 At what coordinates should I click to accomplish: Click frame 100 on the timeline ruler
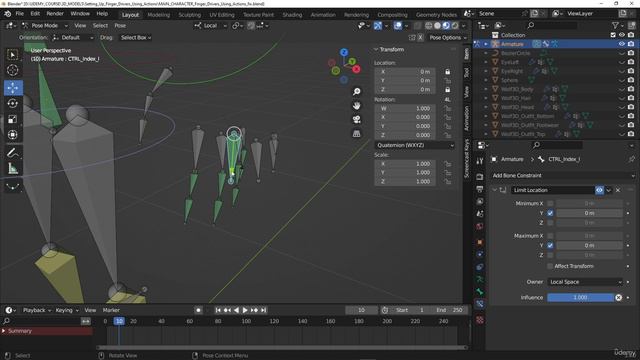pos(246,321)
